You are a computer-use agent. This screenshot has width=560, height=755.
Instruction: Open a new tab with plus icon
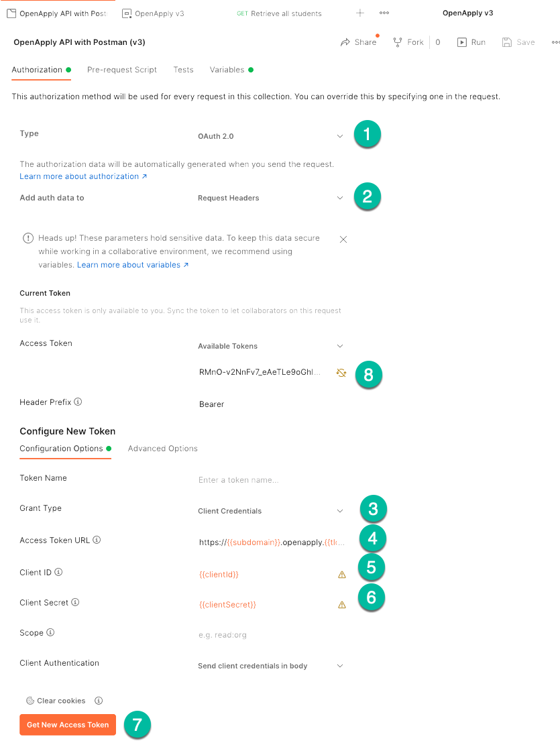(360, 13)
